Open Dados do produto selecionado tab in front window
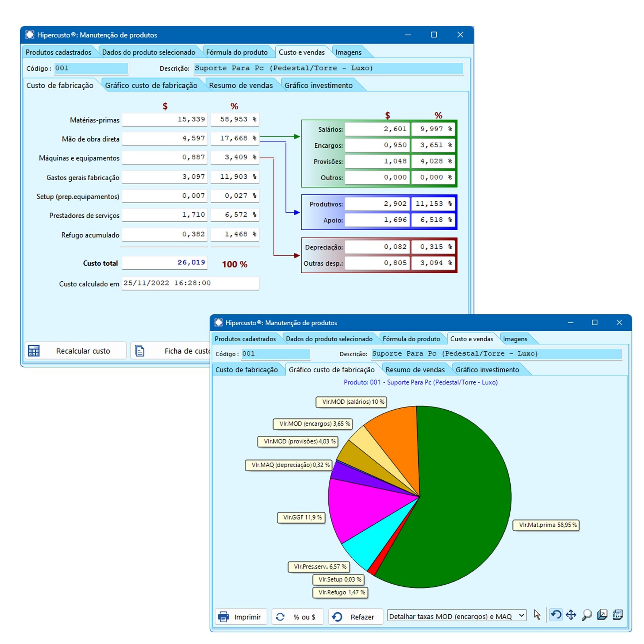Screen dimensions: 644x644 [x=329, y=339]
